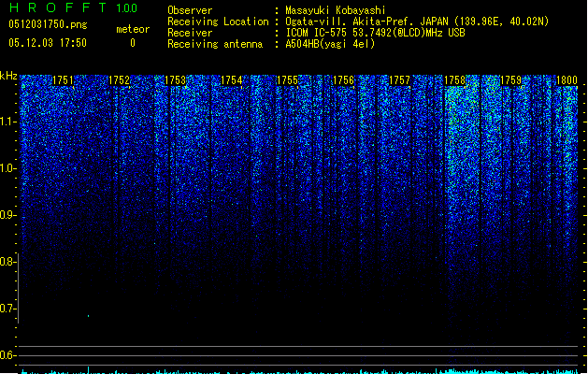Viewport: 588px width, 374px height.
Task: Click the date stamp 05.12.03 17:50
Action: click(x=48, y=43)
